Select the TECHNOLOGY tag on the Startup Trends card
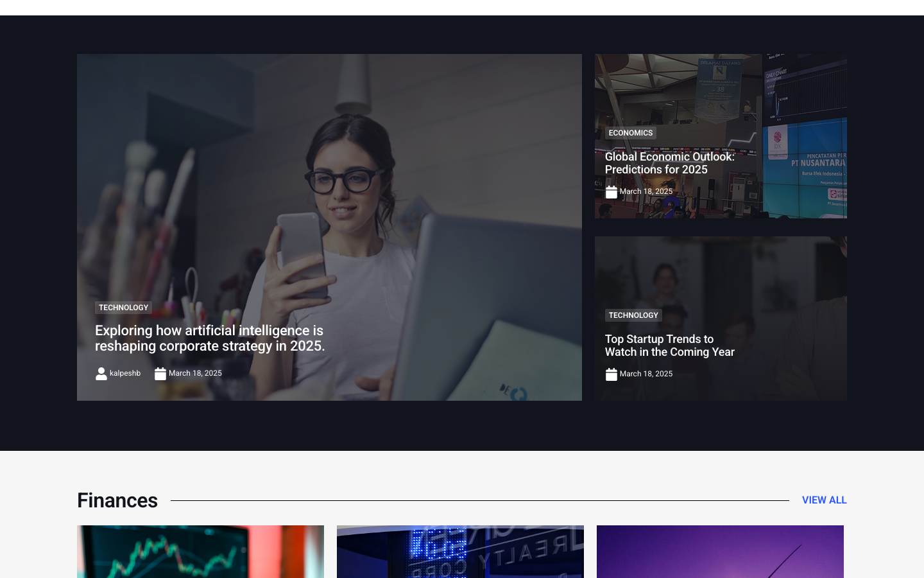924x578 pixels. point(633,315)
